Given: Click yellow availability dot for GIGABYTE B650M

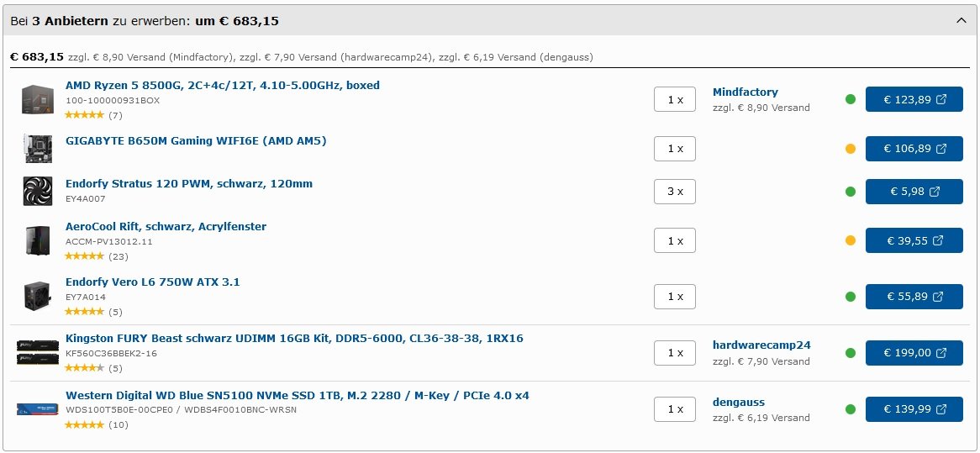Looking at the screenshot, I should coord(850,149).
